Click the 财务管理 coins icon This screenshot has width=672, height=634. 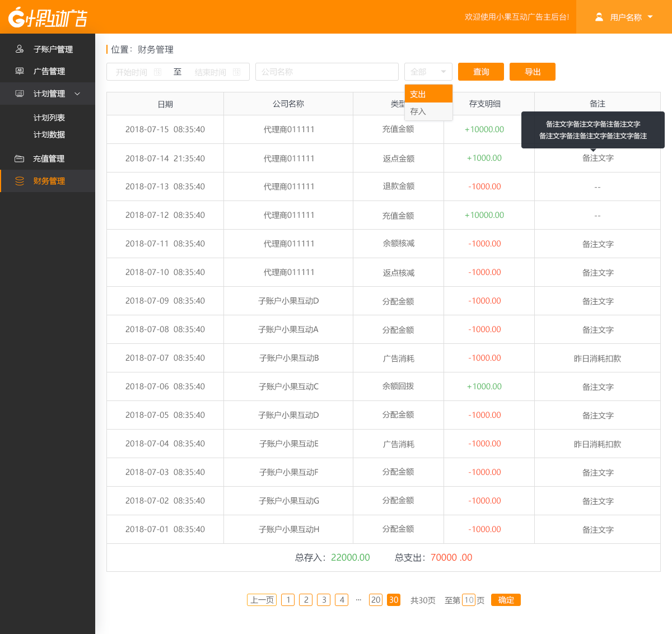pyautogui.click(x=20, y=181)
